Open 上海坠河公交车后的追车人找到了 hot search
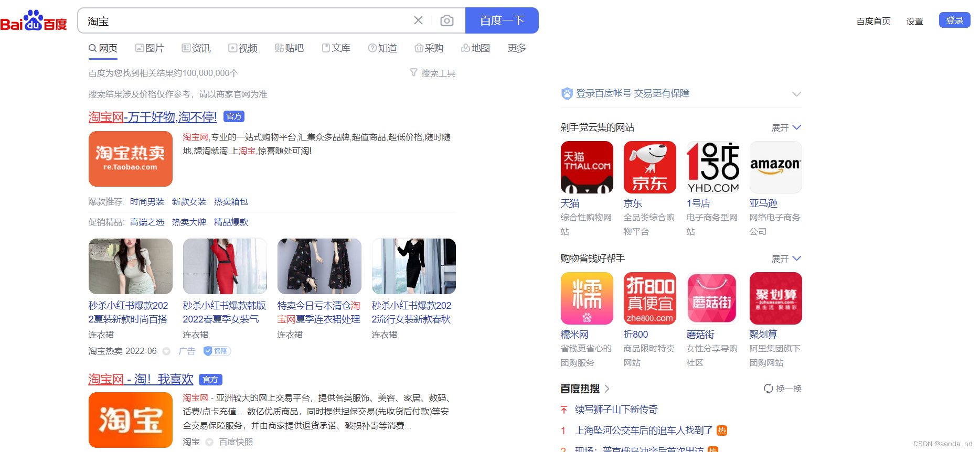 coord(644,431)
